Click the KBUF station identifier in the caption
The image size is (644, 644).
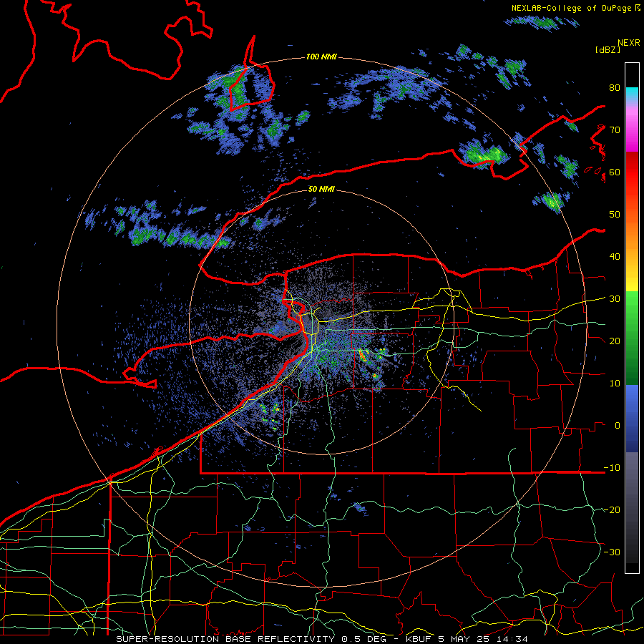pos(417,639)
